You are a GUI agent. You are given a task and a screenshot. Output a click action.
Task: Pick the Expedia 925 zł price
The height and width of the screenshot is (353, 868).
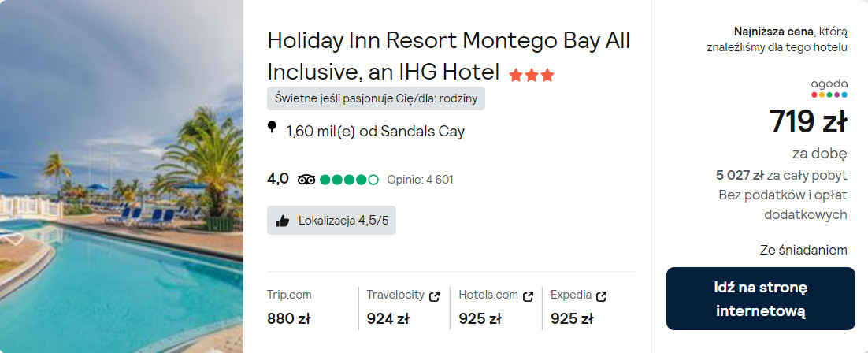(x=571, y=318)
